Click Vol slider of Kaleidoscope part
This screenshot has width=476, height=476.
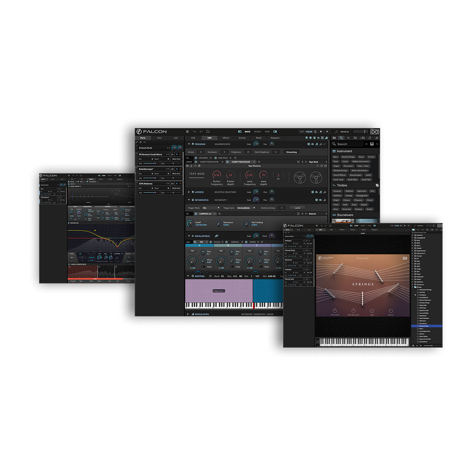(x=152, y=178)
